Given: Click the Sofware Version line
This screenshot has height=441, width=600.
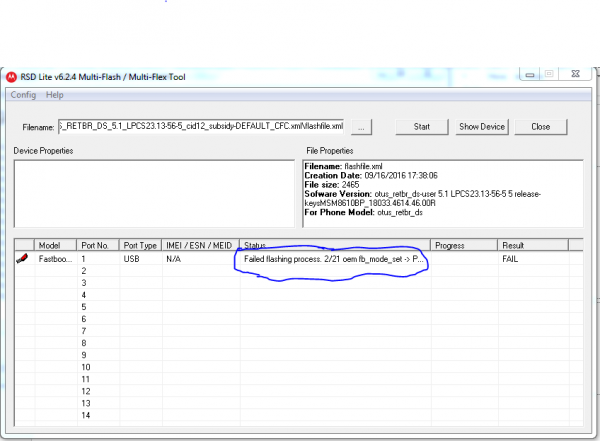Looking at the screenshot, I should (422, 199).
